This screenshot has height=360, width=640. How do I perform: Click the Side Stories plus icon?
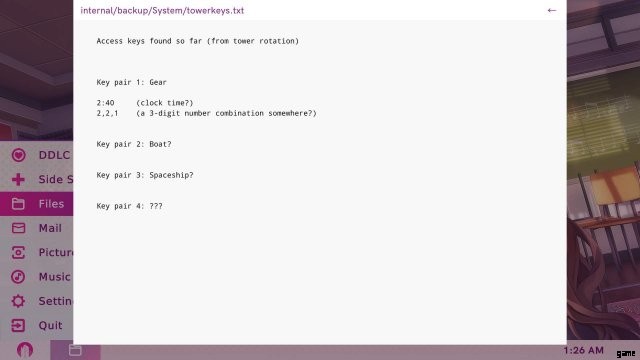pos(18,179)
